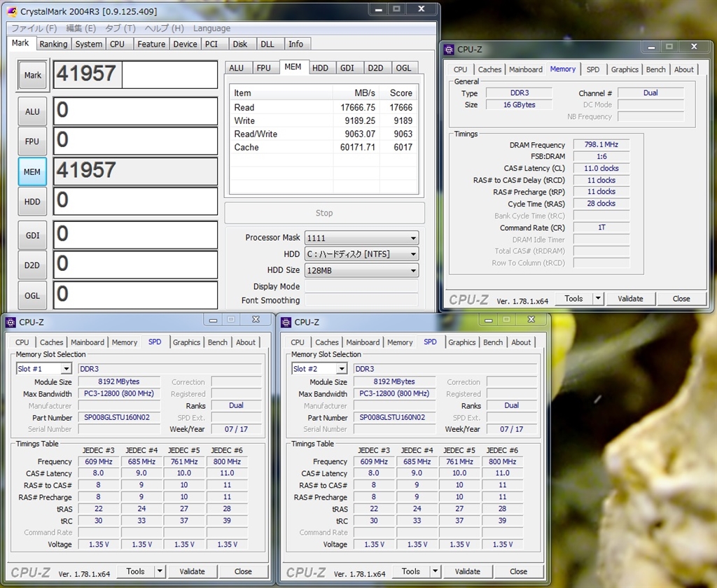Screen dimensions: 717x588
Task: Run all benchmarks with the Mark button
Action: point(32,75)
